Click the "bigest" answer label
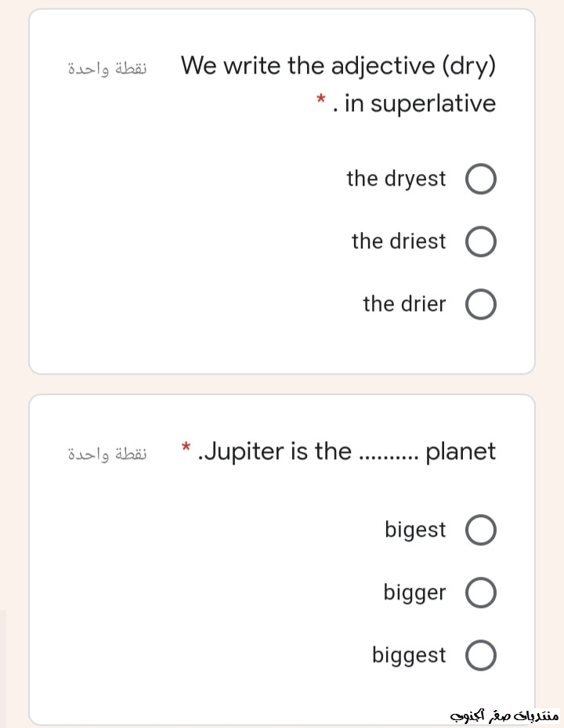Screen dimensions: 564x728 (415, 530)
